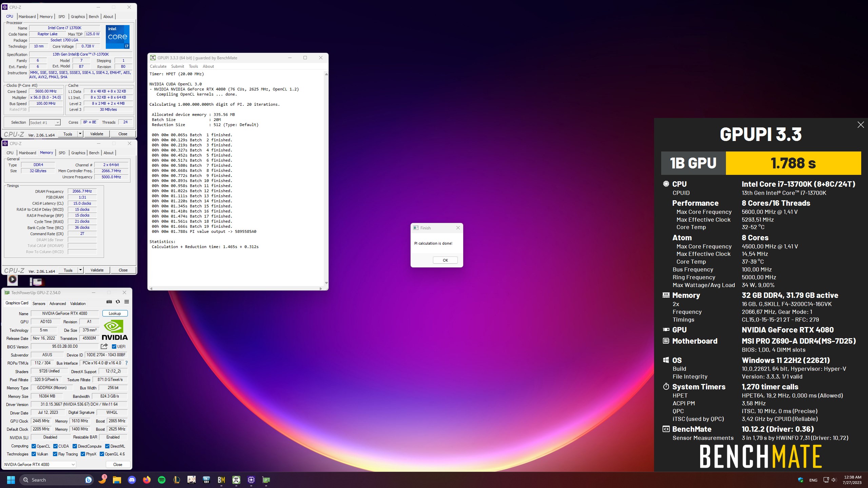This screenshot has height=488, width=868.
Task: Click the Close button in GPU-Z
Action: click(x=118, y=465)
